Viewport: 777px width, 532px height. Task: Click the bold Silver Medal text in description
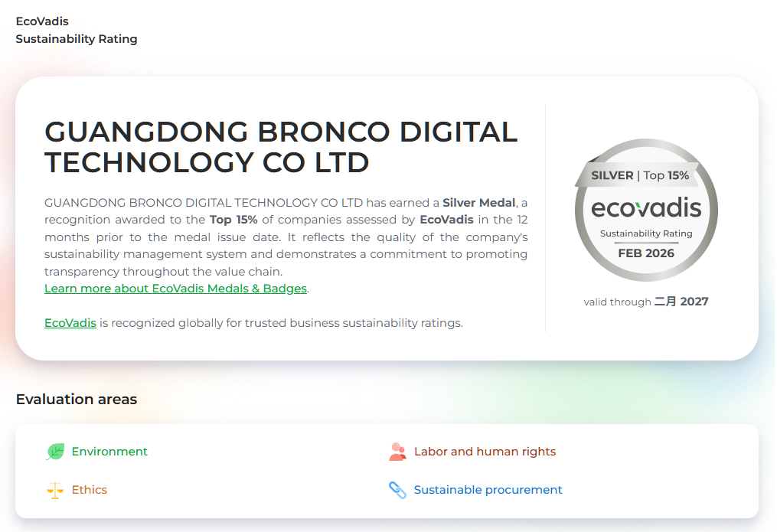tap(479, 203)
